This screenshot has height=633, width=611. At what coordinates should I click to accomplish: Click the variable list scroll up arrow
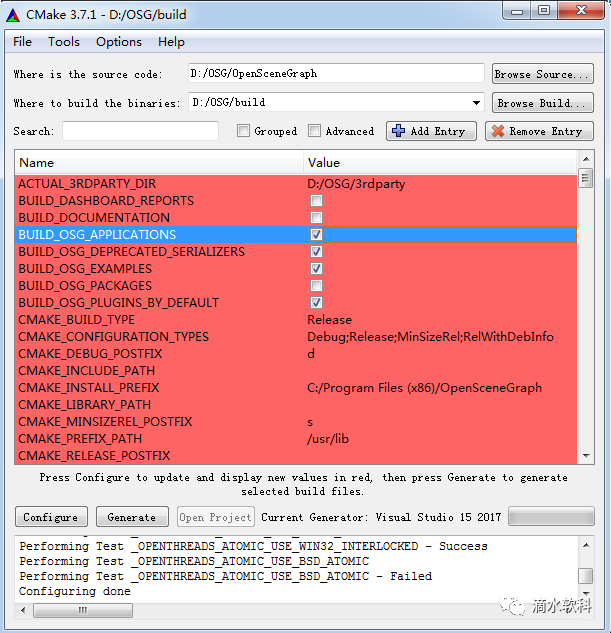586,159
